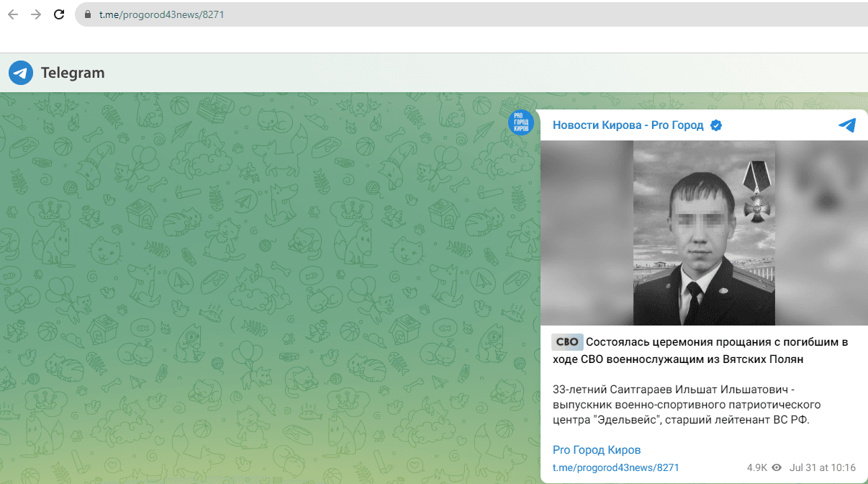Open the Новости Кирова - Pro Город channel
Screen dimensions: 868x484
[x=628, y=125]
